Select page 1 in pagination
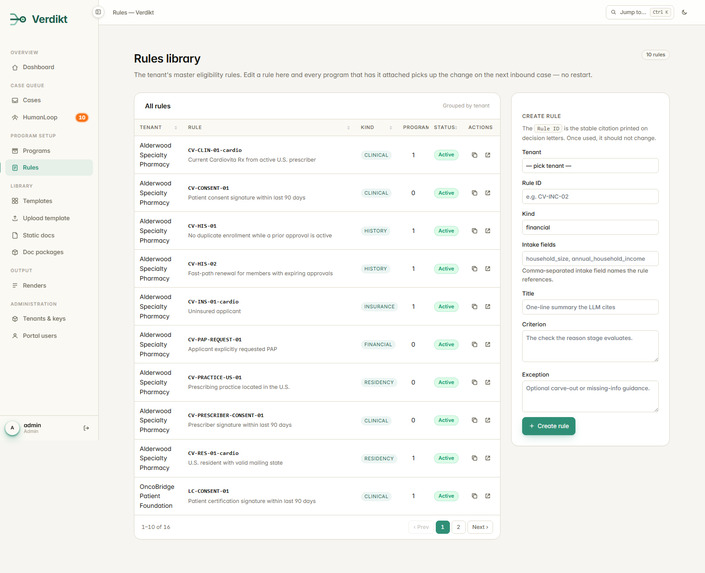 tap(442, 527)
